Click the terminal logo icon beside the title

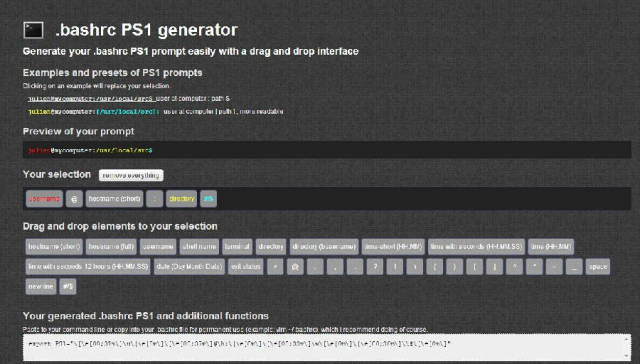pos(33,30)
